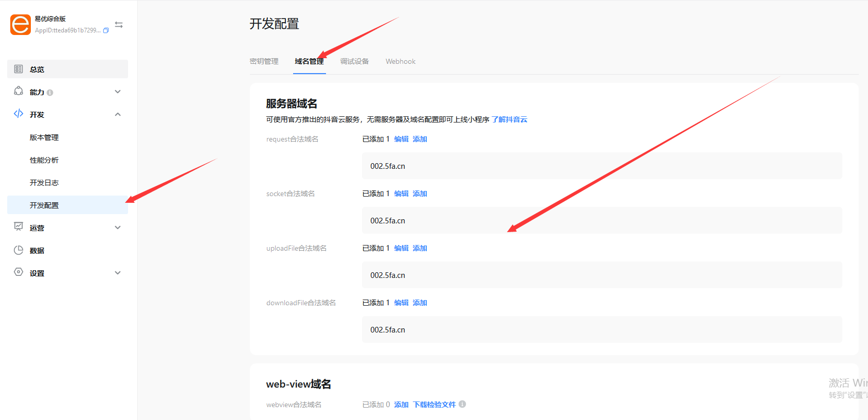Click the info icon beside 能力
The width and height of the screenshot is (868, 420).
[50, 93]
